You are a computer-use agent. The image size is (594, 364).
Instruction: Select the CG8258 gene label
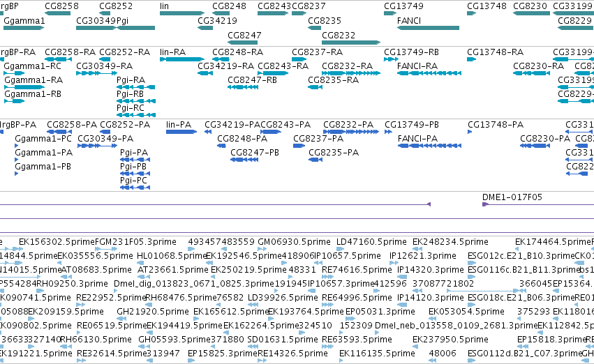[61, 6]
